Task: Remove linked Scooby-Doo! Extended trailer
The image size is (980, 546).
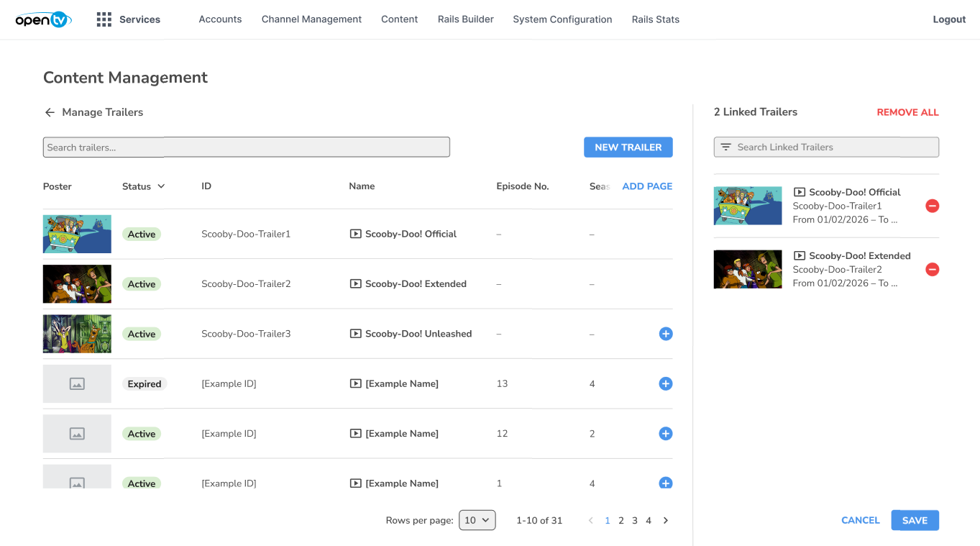Action: click(932, 269)
